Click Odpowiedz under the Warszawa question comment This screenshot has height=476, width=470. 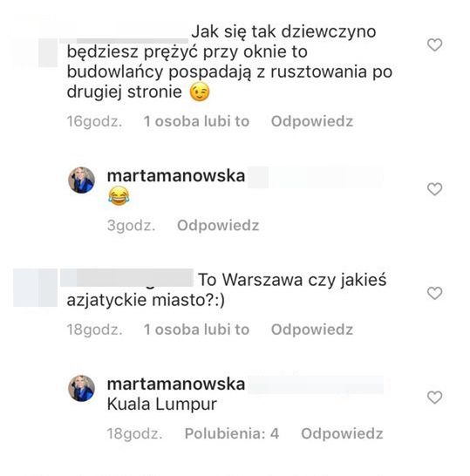(312, 330)
